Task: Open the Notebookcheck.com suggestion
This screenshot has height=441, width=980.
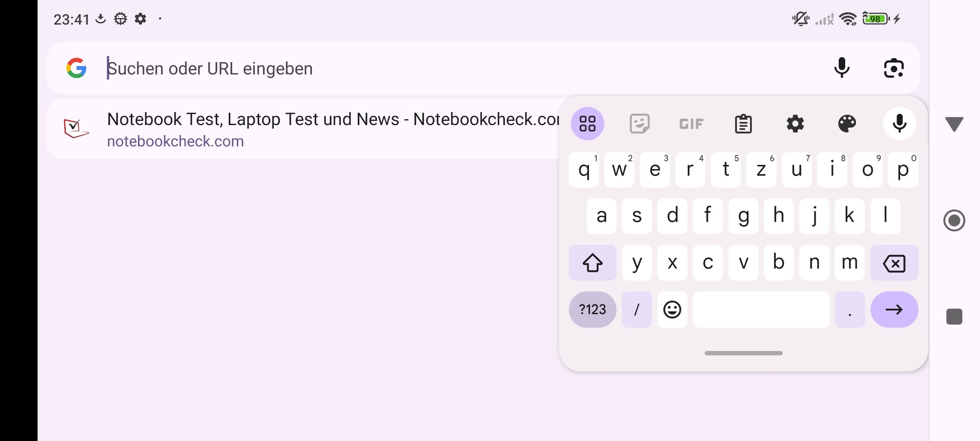Action: click(306, 129)
